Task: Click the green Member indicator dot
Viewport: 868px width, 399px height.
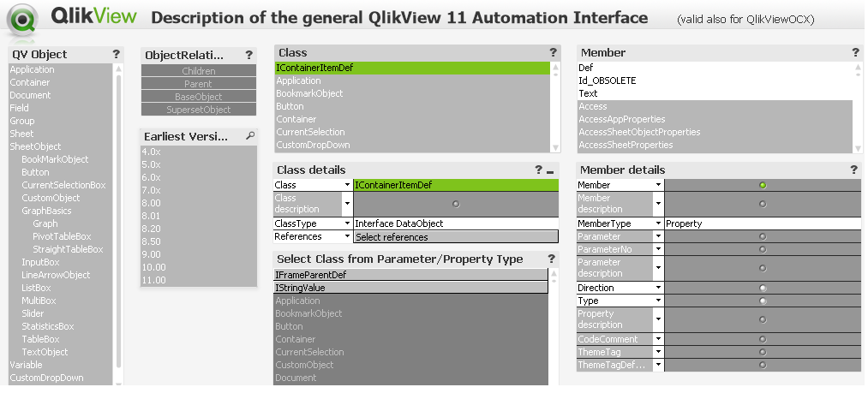Action: (x=763, y=186)
